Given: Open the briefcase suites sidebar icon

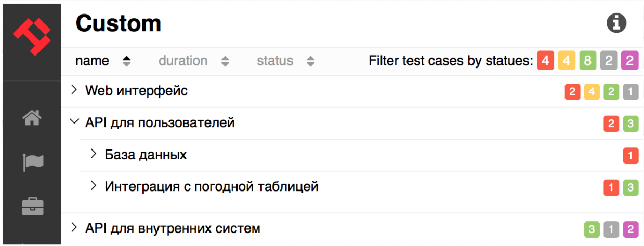Looking at the screenshot, I should pyautogui.click(x=32, y=206).
